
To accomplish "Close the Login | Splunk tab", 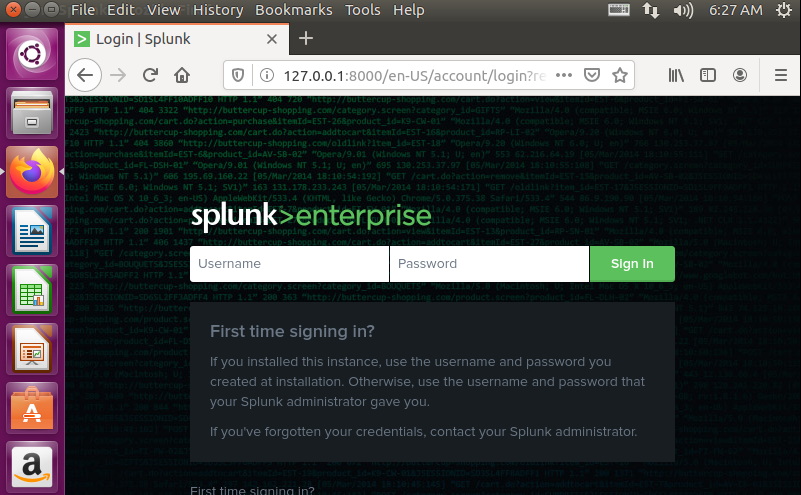I will 272,39.
